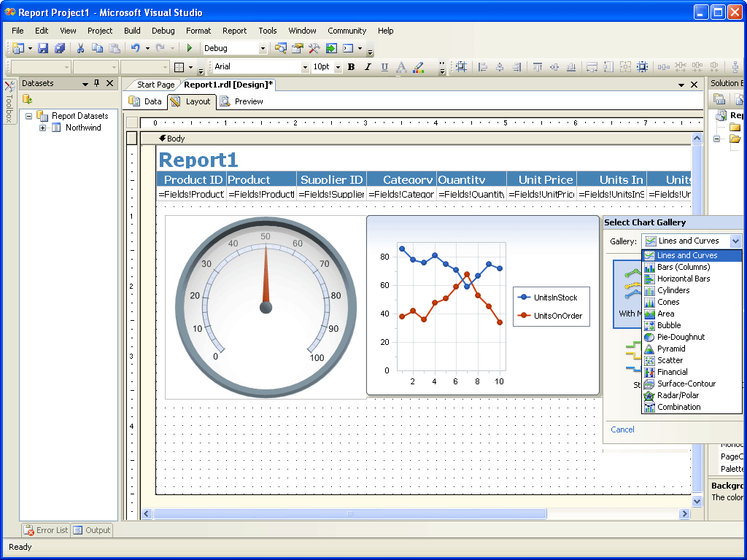
Task: Click the Align Bottoms layout icon
Action: tap(571, 67)
